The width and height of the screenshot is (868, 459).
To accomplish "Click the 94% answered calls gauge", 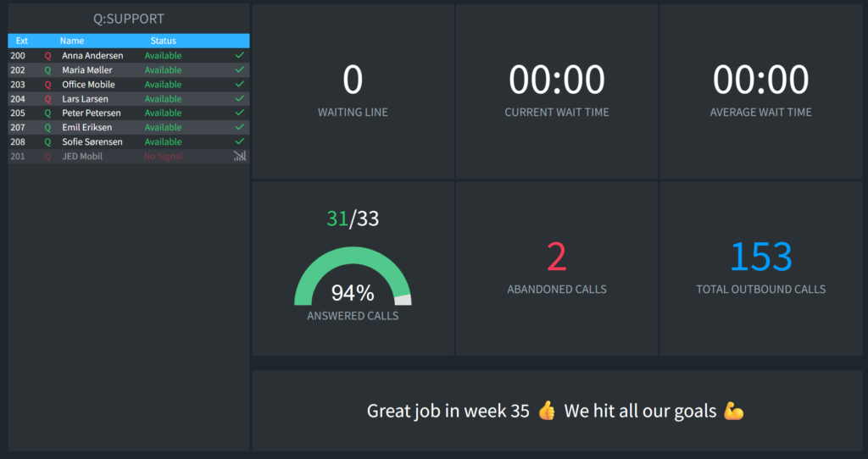I will 353,277.
